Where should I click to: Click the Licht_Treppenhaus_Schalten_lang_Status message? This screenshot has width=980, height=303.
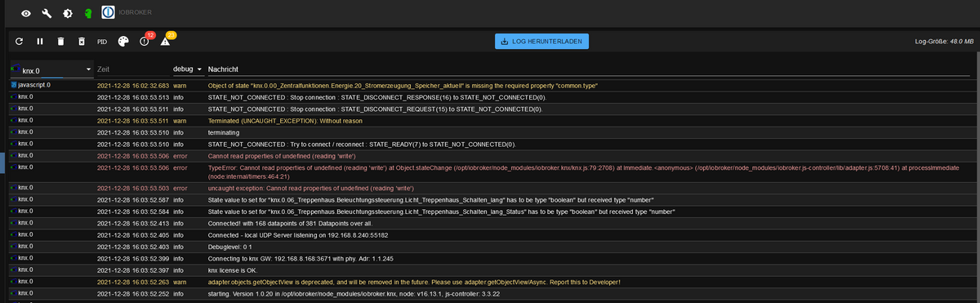[441, 212]
